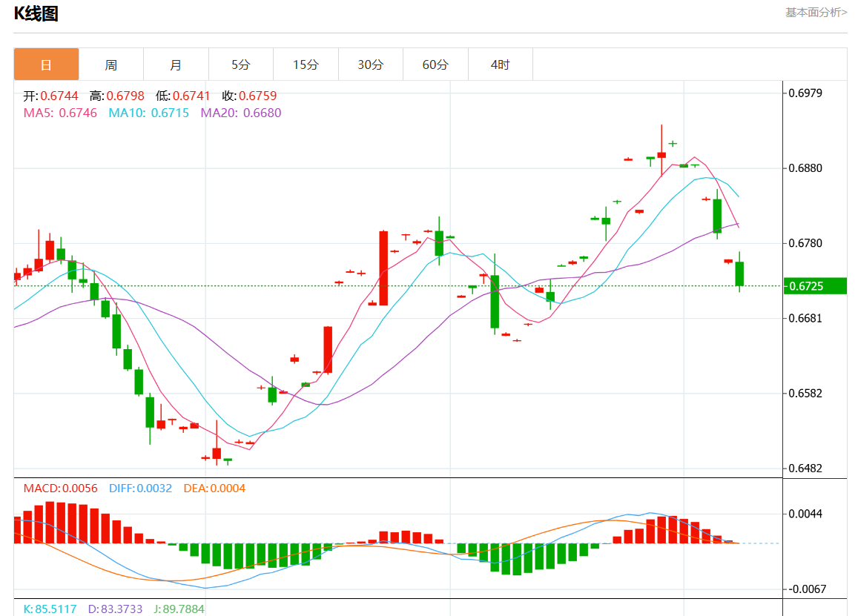Click the K线图 heading

point(36,13)
